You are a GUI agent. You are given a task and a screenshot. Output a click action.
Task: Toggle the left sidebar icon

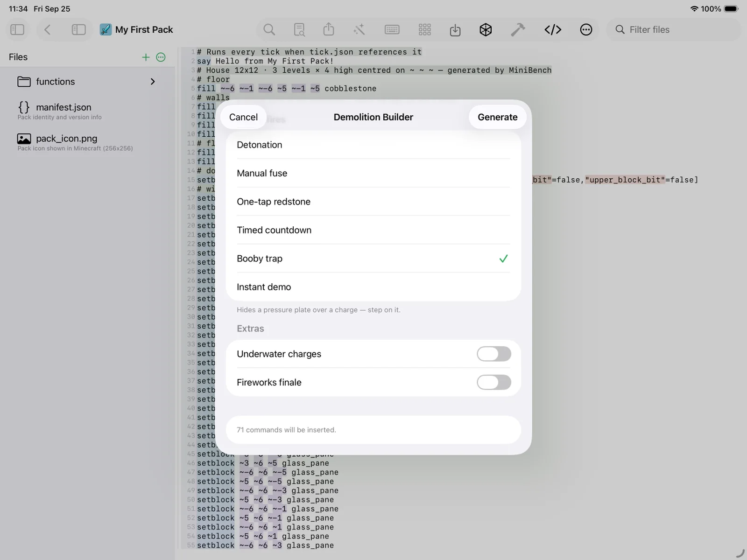[17, 30]
